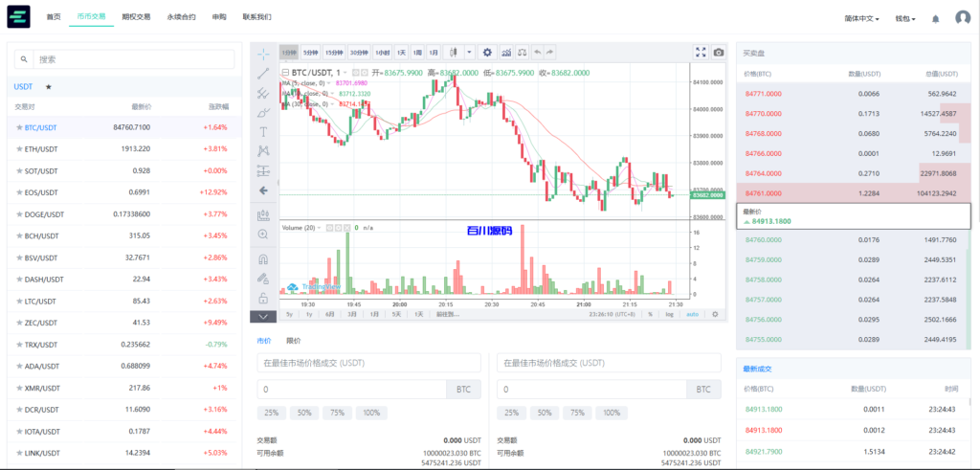The height and width of the screenshot is (470, 980).
Task: Open the 钱包 wallet dropdown
Action: pyautogui.click(x=905, y=19)
